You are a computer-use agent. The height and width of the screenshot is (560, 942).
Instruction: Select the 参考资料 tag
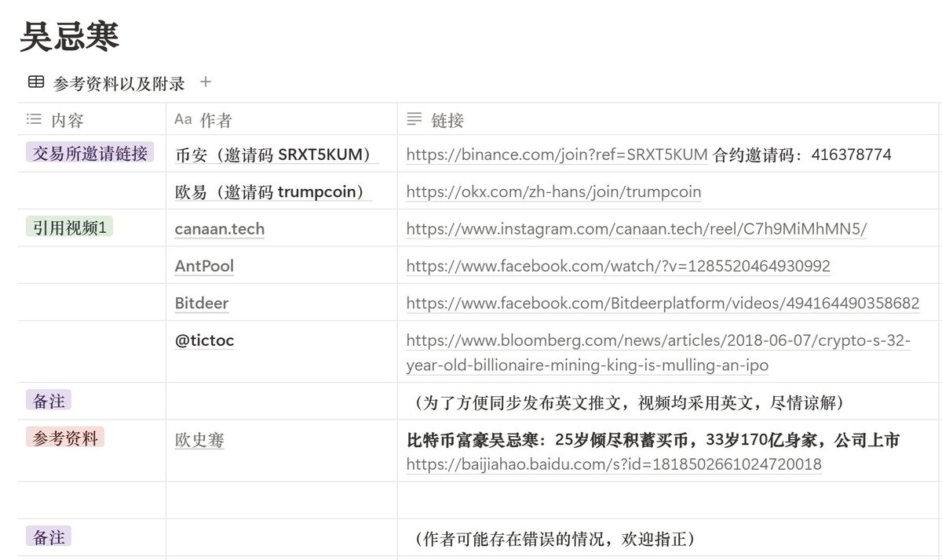pos(65,438)
